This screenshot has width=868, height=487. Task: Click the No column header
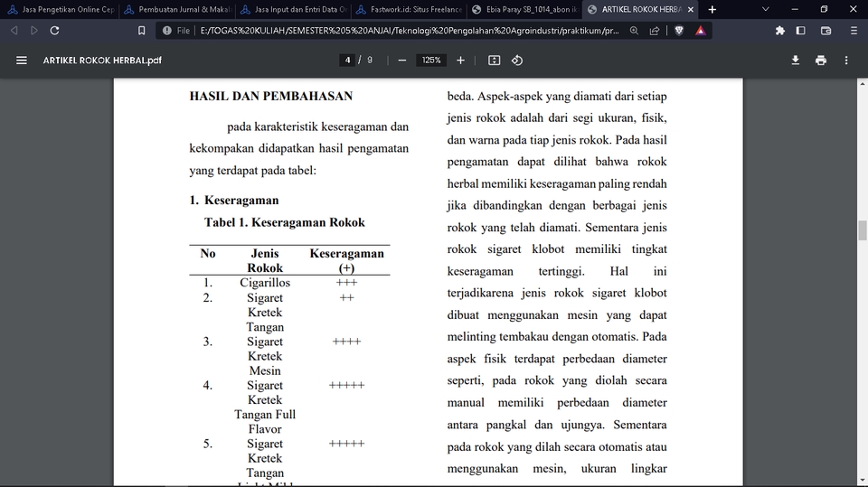point(208,254)
